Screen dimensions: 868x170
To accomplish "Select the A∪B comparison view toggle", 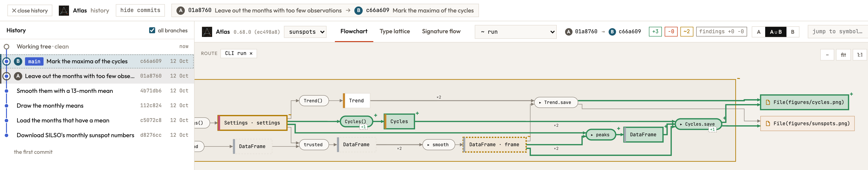I will click(x=776, y=32).
